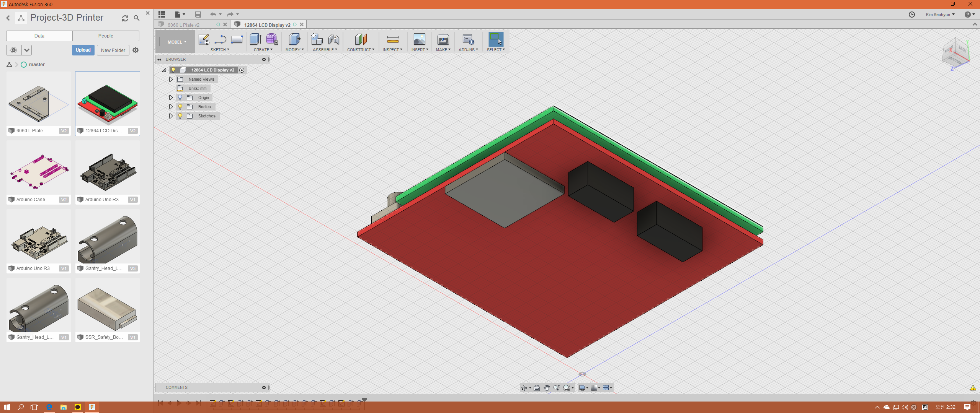Expand the Bodies folder
The image size is (980, 413).
(x=171, y=107)
